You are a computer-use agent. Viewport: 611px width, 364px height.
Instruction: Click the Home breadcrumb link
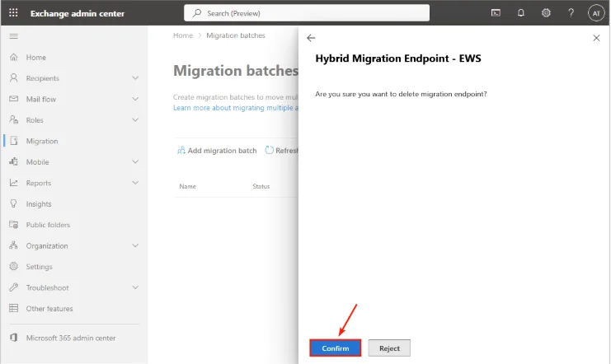pos(183,35)
